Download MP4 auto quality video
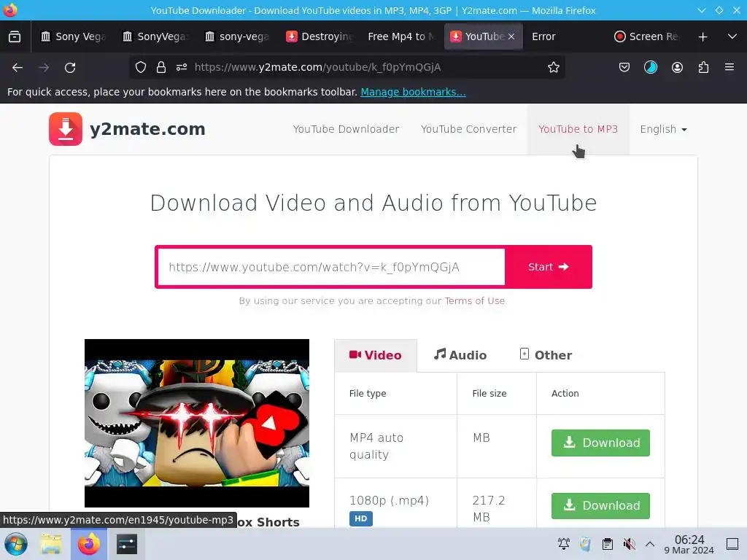The height and width of the screenshot is (560, 747). [x=600, y=443]
